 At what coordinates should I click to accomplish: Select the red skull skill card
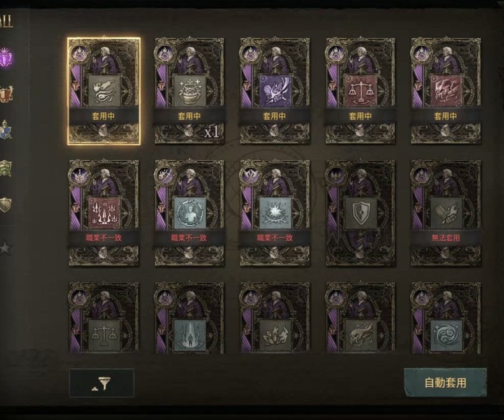(x=446, y=91)
